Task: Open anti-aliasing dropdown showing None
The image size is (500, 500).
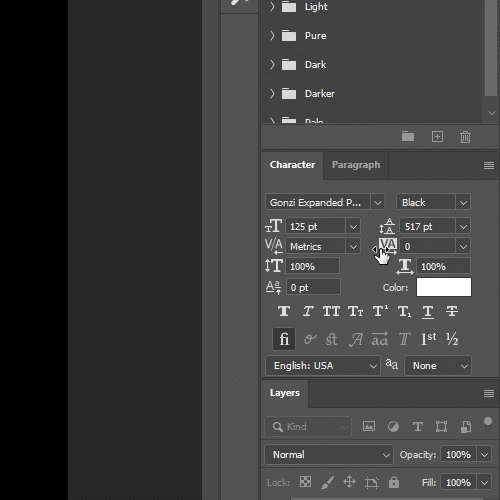Action: [438, 366]
